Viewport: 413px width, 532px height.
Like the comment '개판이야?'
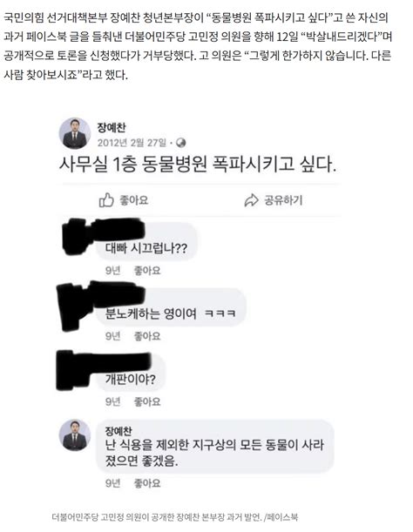click(x=147, y=401)
